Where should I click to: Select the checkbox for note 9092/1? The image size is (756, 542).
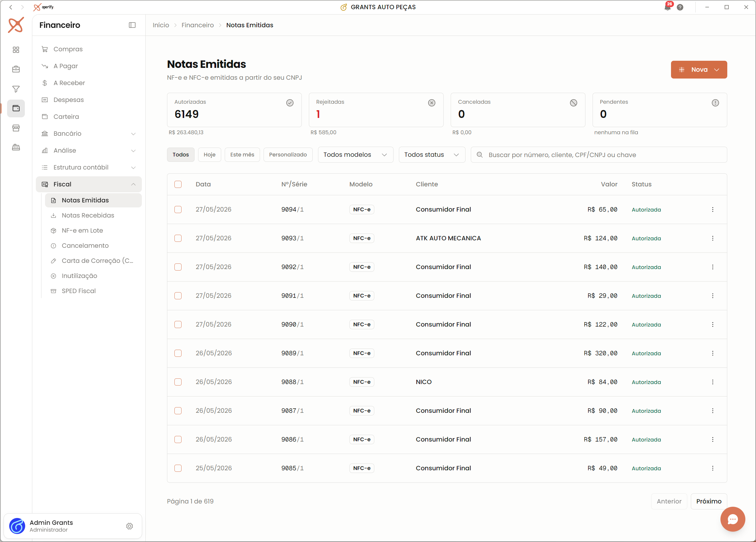pos(178,267)
